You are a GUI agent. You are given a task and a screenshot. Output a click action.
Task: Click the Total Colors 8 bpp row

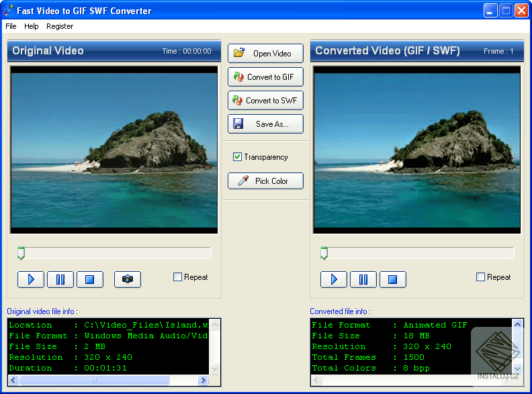371,368
